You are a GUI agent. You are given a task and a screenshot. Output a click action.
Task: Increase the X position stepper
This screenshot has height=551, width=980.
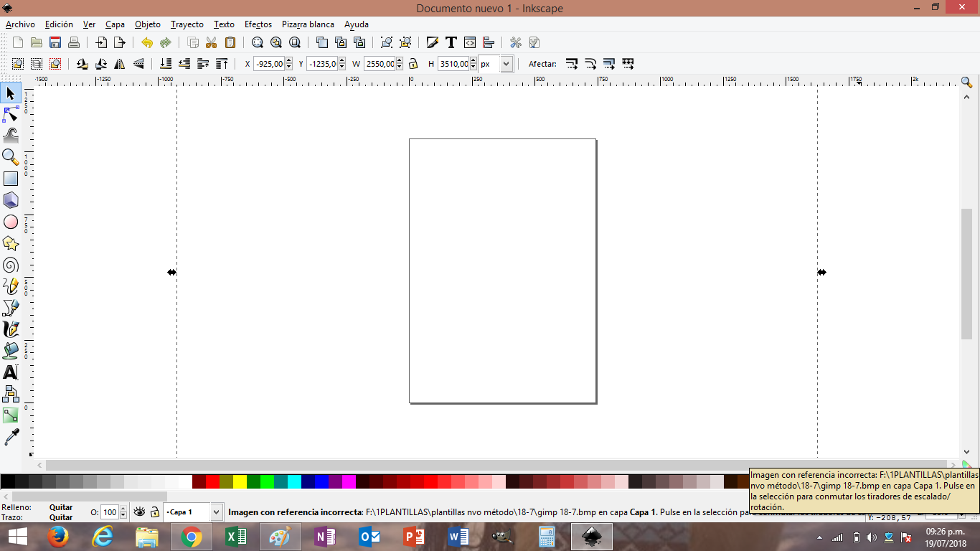(x=289, y=61)
